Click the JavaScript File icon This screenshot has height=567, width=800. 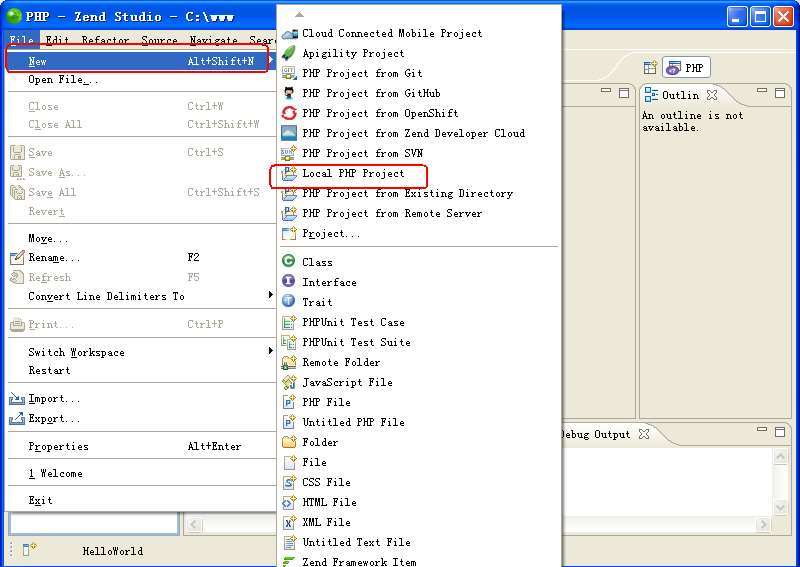[289, 382]
